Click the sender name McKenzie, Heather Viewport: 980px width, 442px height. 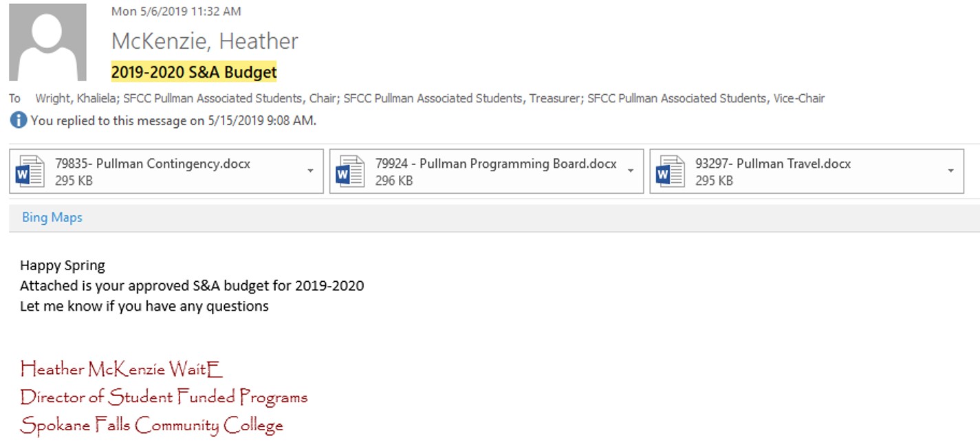[x=205, y=41]
